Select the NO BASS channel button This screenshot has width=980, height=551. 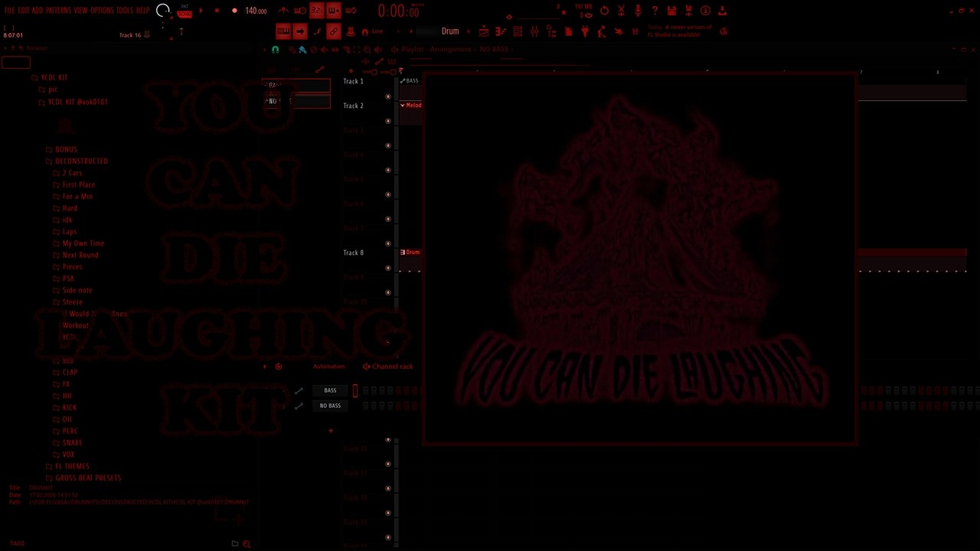330,406
